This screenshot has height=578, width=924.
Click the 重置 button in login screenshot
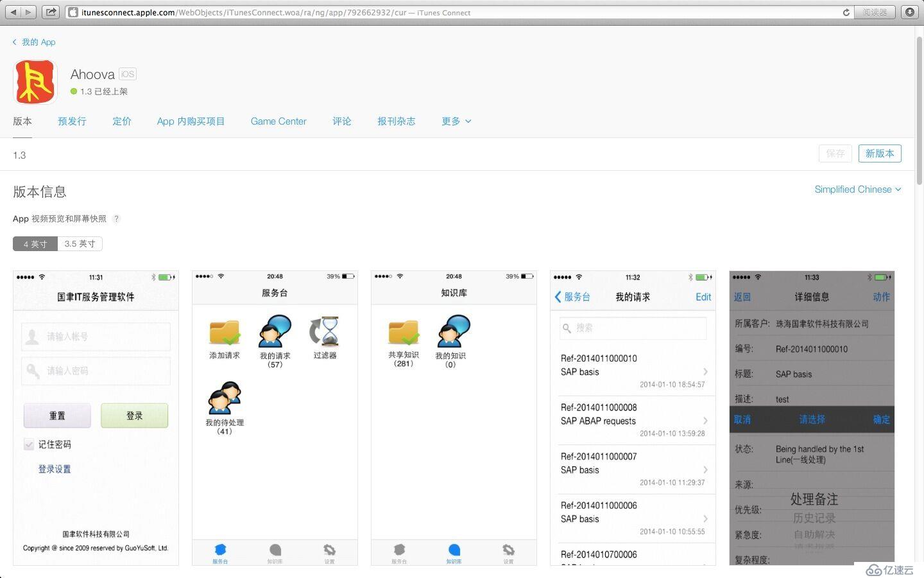[x=57, y=416]
